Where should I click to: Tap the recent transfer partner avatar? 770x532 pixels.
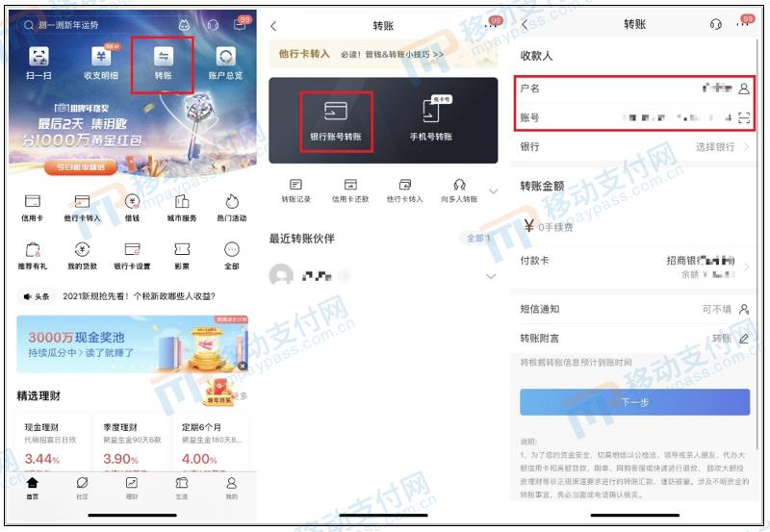click(x=281, y=276)
